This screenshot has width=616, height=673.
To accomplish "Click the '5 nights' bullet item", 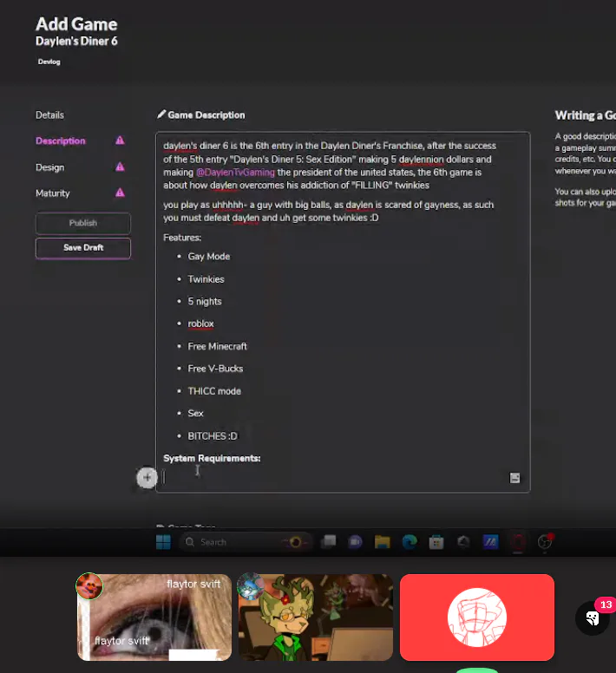I will point(205,302).
